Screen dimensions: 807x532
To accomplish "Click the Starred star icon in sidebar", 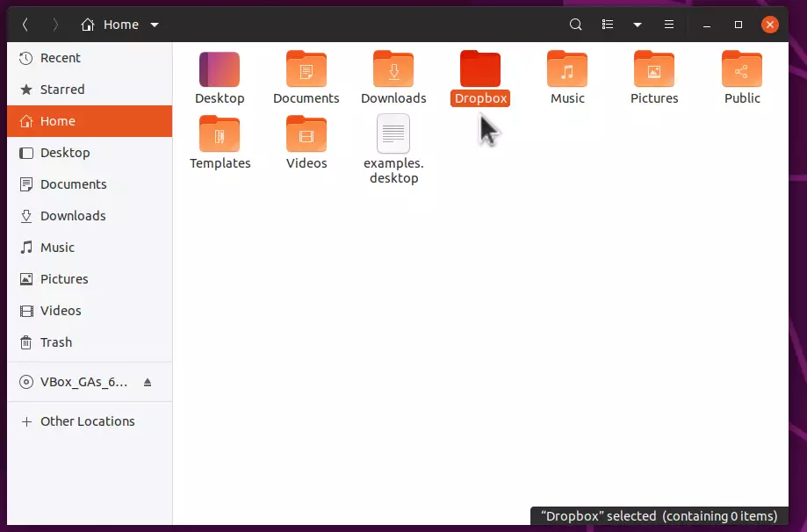I will point(25,90).
